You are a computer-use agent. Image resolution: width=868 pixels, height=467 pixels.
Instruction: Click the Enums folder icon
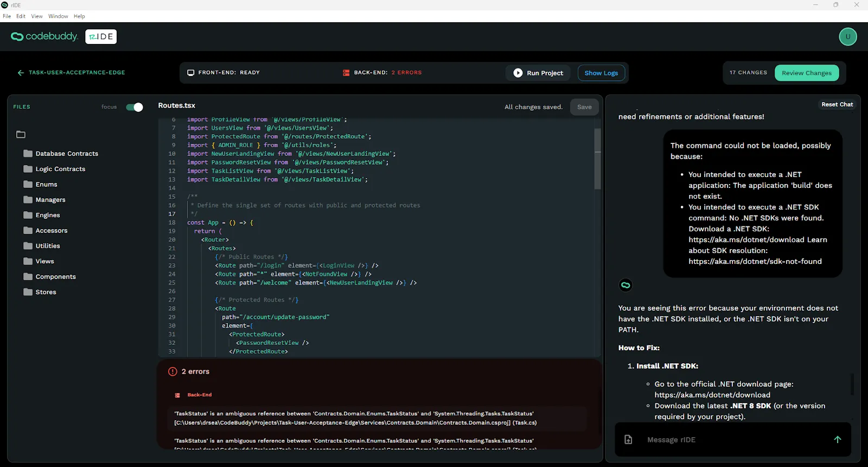(x=28, y=184)
